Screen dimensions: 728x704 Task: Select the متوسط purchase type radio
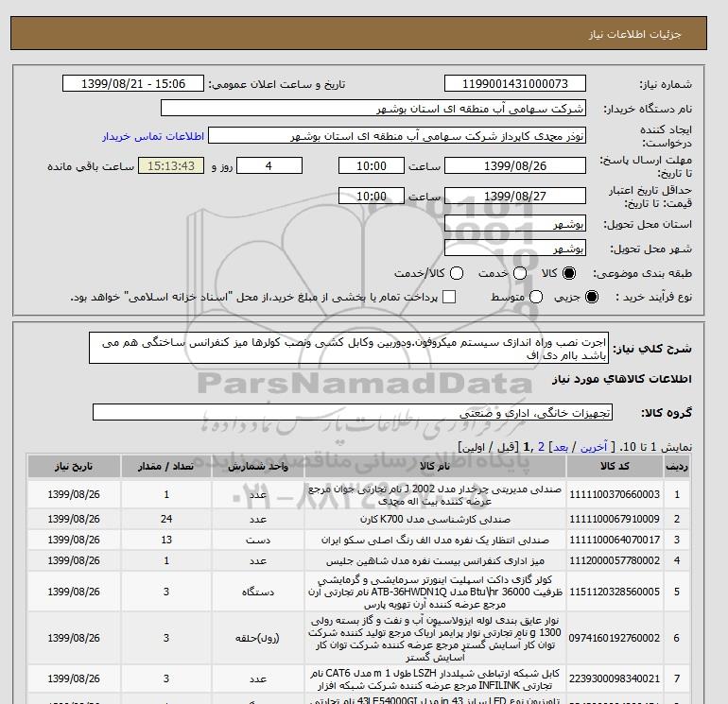point(536,297)
